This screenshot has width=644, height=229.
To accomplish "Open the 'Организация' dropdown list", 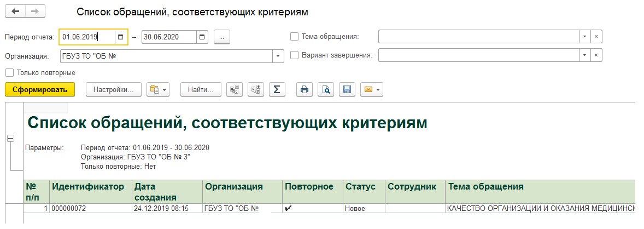I will [278, 55].
